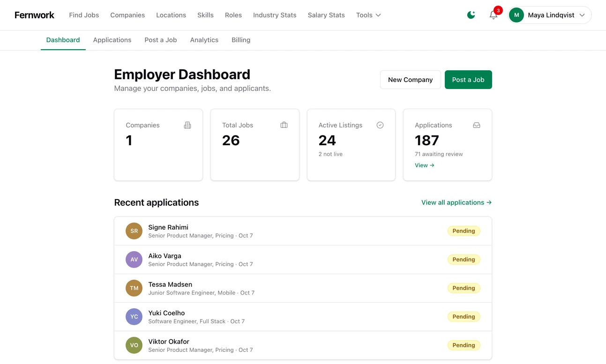Open View all applications link
This screenshot has height=364, width=606.
point(456,202)
